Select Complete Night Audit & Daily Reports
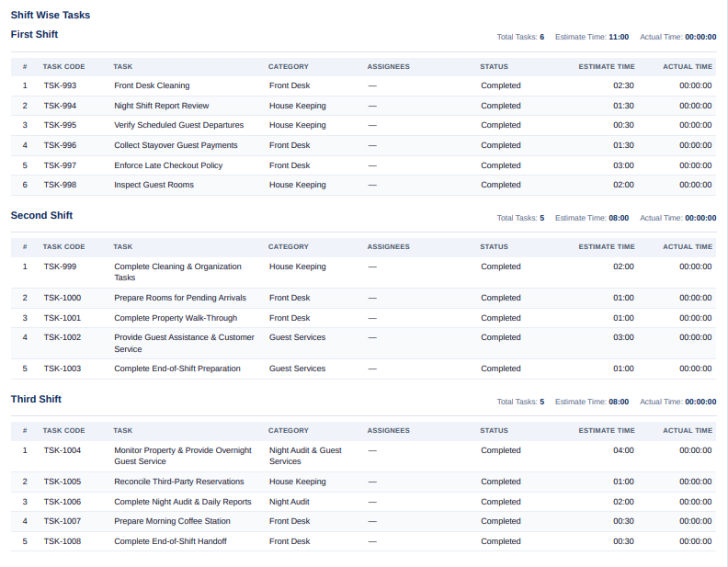This screenshot has height=567, width=728. click(183, 502)
